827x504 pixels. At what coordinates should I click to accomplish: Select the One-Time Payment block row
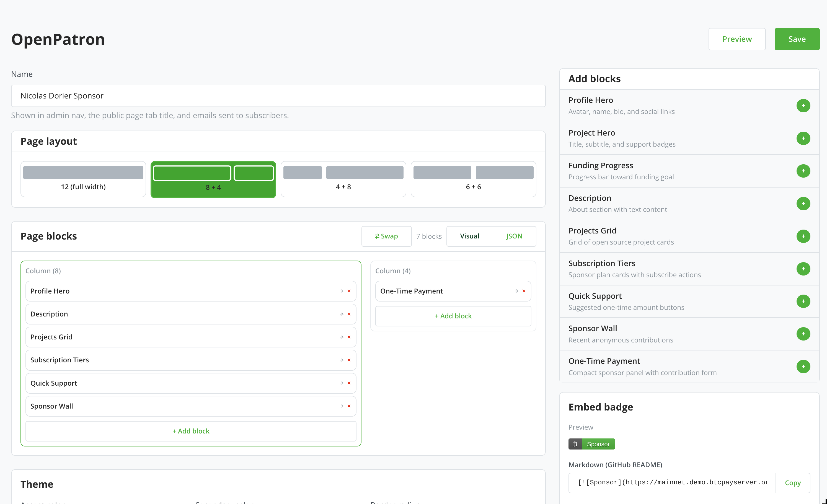[x=453, y=291]
